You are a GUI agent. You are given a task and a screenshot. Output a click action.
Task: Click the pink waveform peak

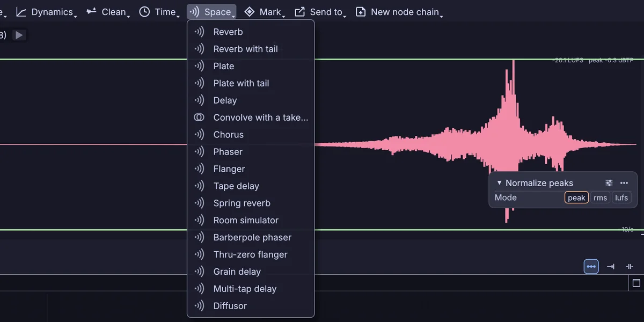pos(514,102)
